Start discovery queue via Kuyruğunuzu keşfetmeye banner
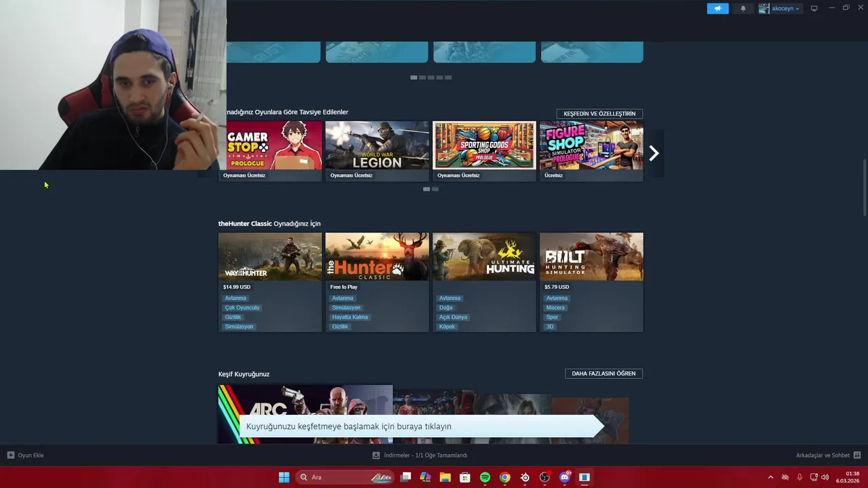 tap(420, 426)
